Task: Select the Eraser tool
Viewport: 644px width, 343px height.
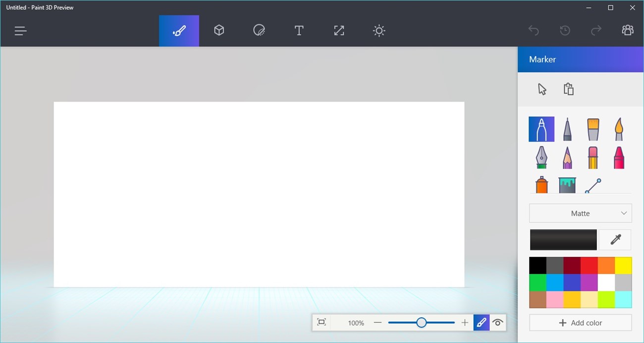Action: 592,157
